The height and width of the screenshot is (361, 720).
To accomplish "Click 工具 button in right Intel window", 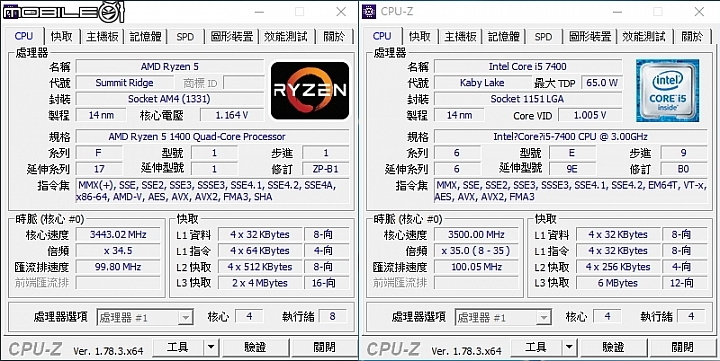I will 536,348.
